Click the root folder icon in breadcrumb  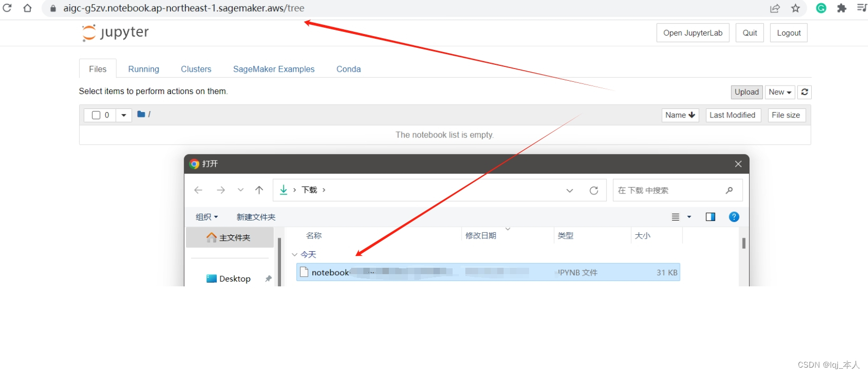click(141, 114)
